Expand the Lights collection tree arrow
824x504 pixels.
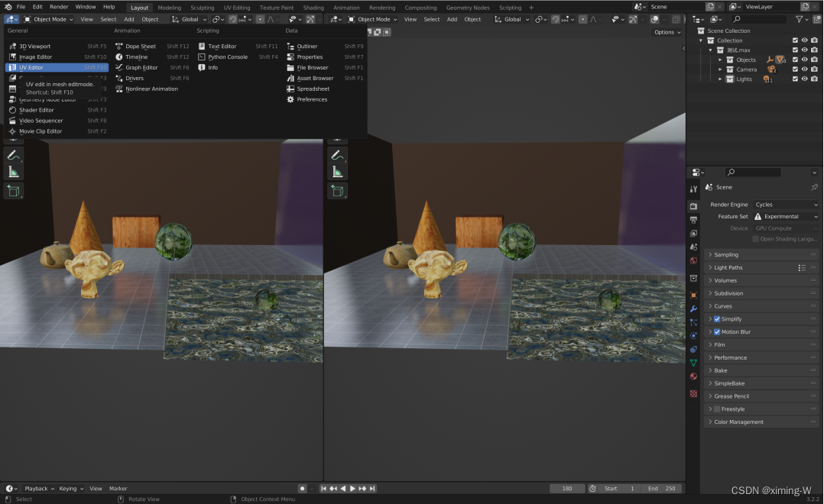click(720, 79)
